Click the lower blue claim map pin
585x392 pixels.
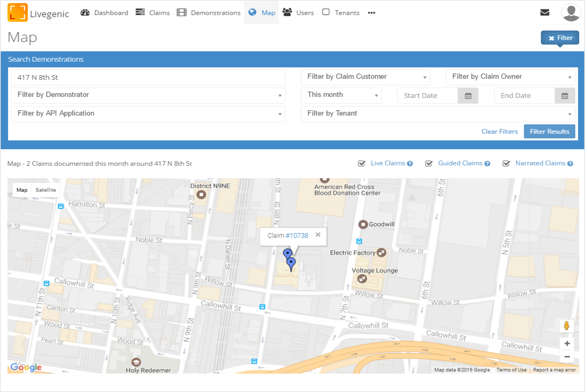[291, 264]
